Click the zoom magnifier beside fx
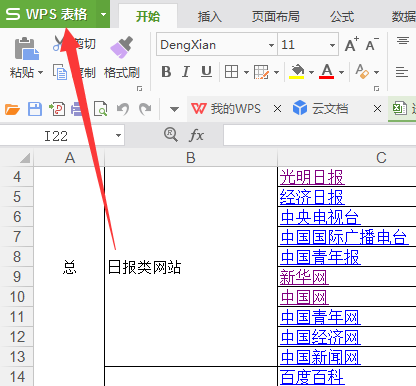The image size is (416, 386). coord(171,135)
